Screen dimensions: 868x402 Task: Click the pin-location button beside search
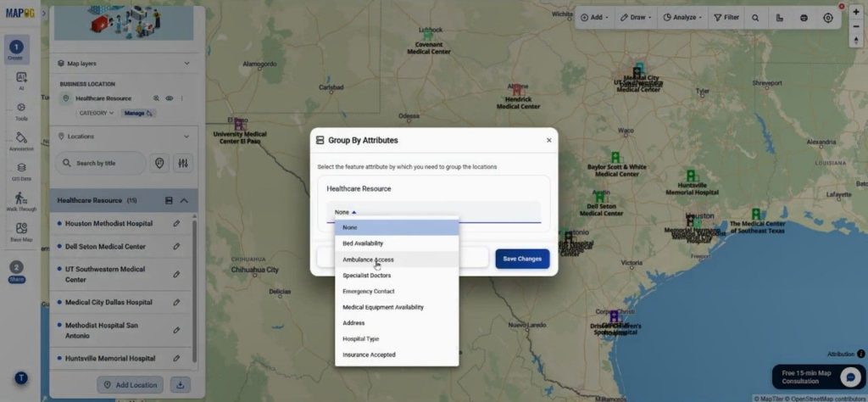coord(159,164)
